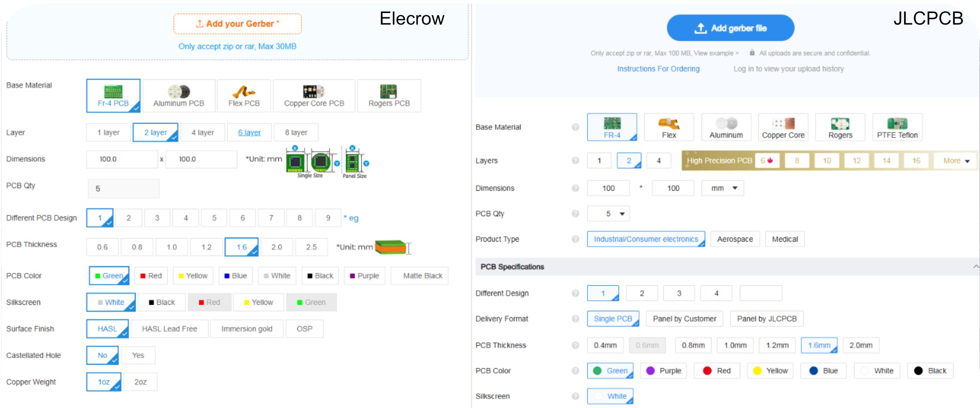Viewport: 980px width, 408px height.
Task: Choose Flex PCB material on Elecrow
Action: click(244, 96)
